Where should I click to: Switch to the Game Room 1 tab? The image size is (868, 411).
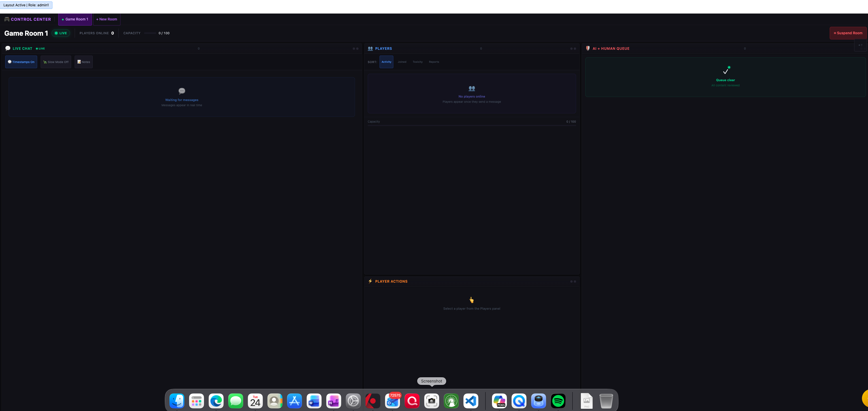tap(75, 19)
